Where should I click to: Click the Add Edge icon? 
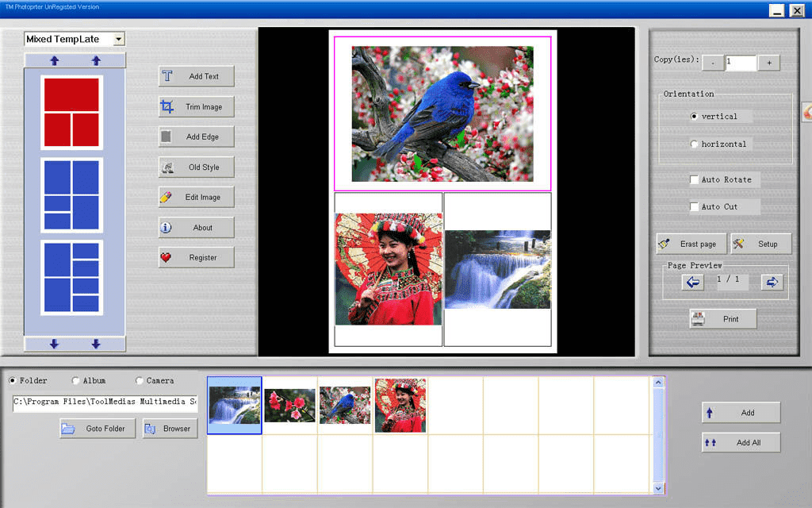[167, 137]
